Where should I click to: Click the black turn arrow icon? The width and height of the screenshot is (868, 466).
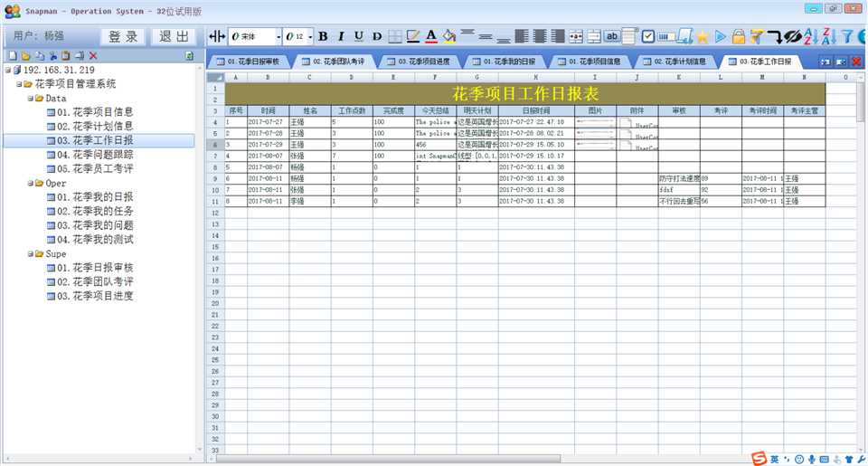point(775,36)
